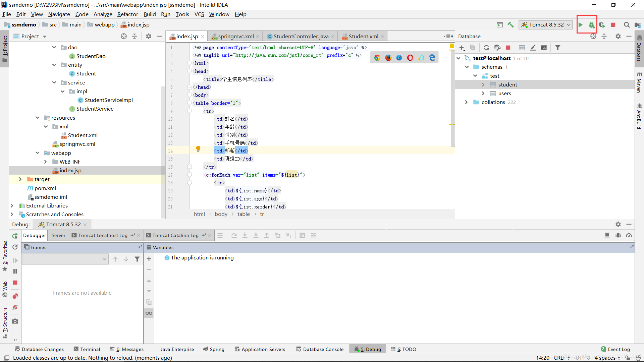Open database console icon in Database toolbar
Viewport: 644px width, 362px height.
click(x=544, y=48)
